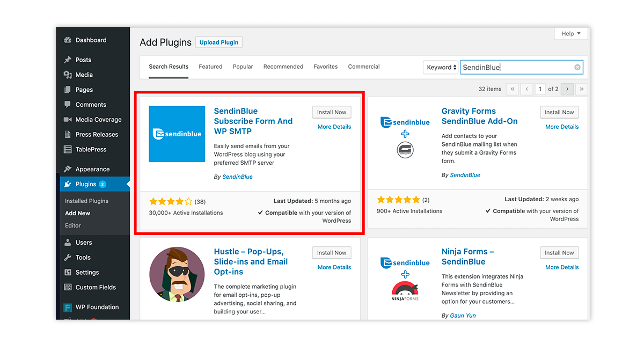Click the Plugins plug icon
The height and width of the screenshot is (337, 644).
coord(68,184)
